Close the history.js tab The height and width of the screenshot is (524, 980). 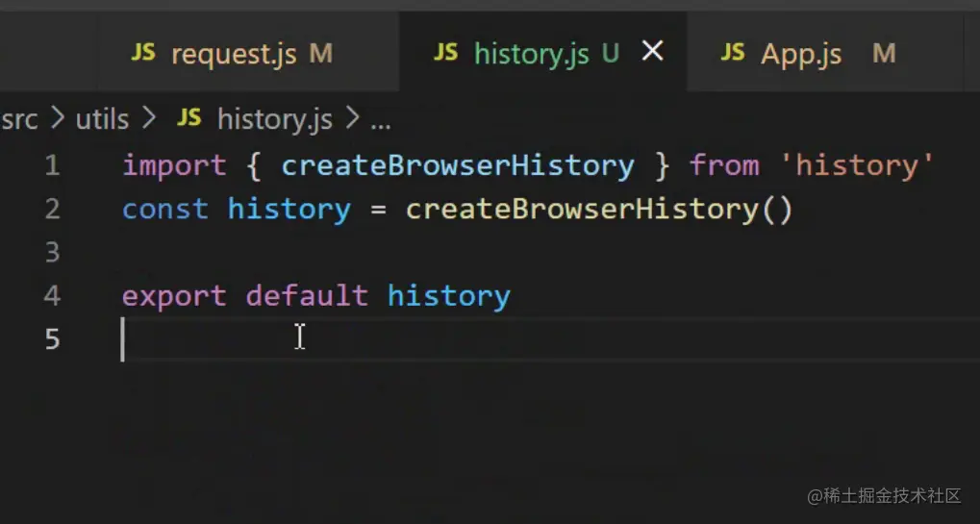click(x=652, y=52)
